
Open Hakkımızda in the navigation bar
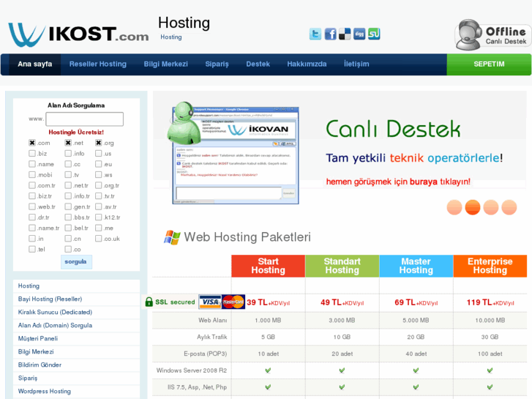pos(307,64)
